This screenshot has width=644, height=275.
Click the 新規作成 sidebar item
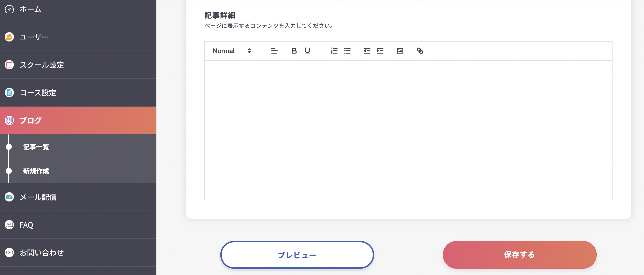(36, 171)
